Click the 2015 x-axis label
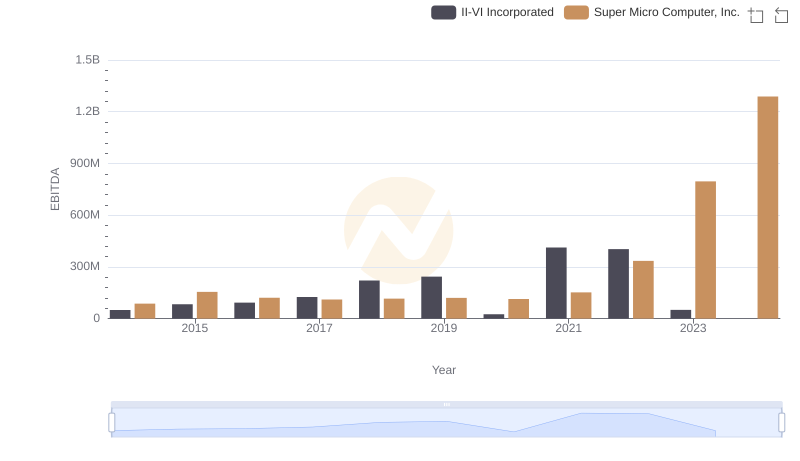This screenshot has width=800, height=461. (194, 328)
